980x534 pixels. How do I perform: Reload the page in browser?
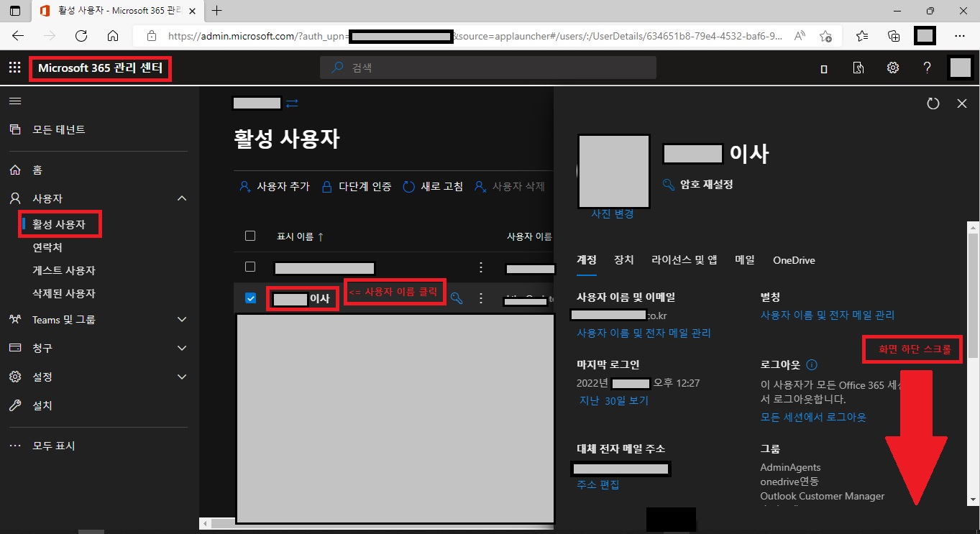tap(81, 36)
